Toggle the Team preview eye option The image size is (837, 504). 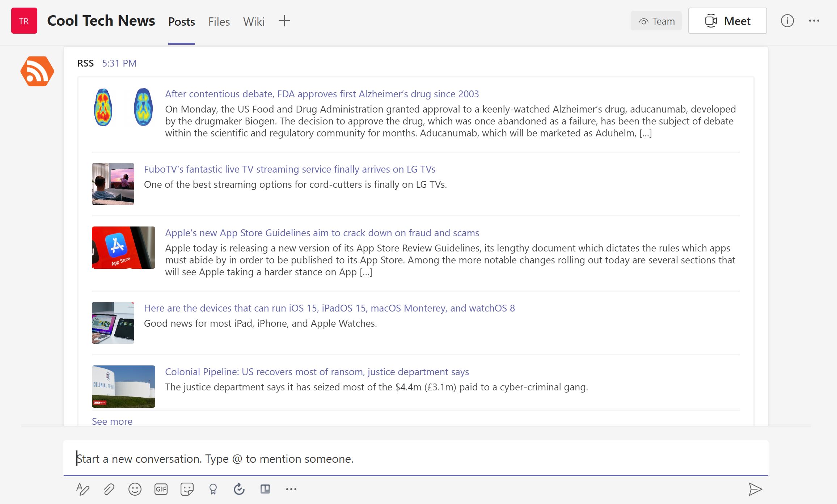point(656,21)
